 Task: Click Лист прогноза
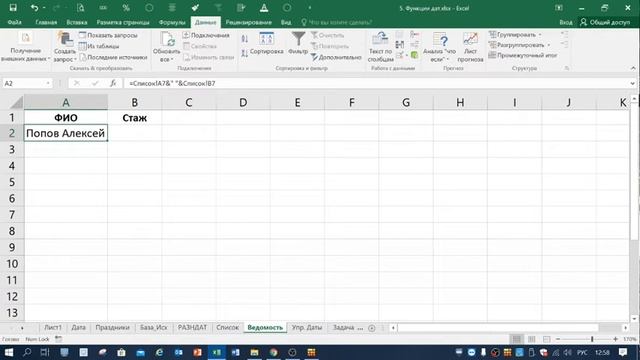tap(471, 47)
